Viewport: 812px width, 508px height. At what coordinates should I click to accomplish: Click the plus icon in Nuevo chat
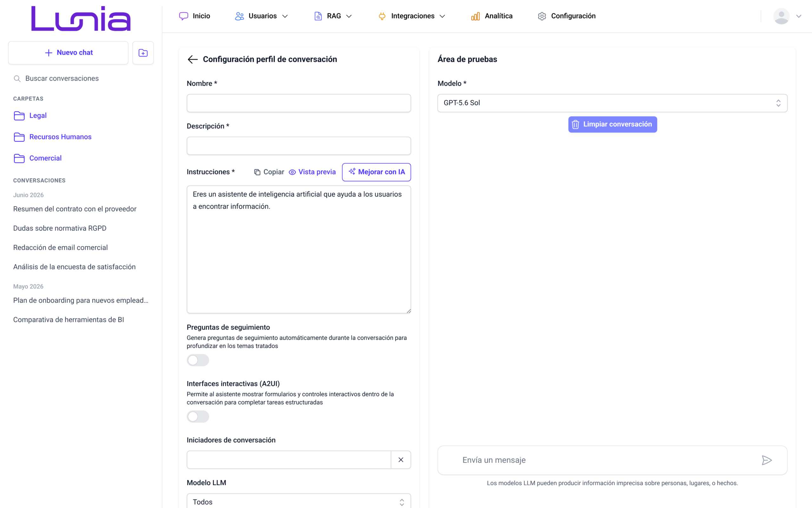point(49,53)
